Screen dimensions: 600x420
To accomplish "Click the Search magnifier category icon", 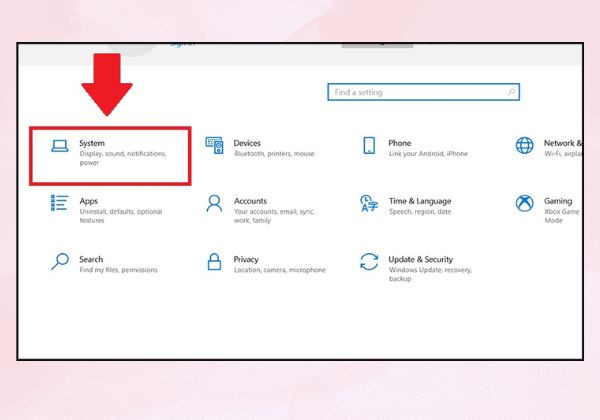I will [x=60, y=261].
